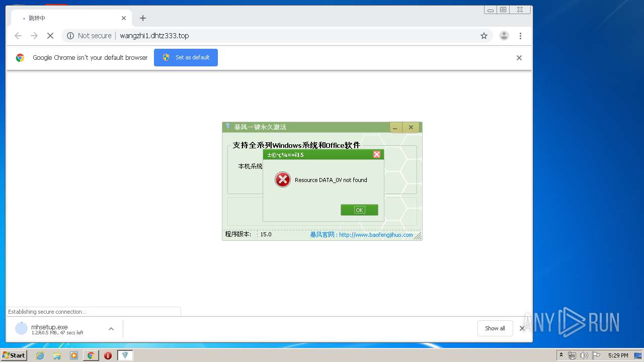
Task: Click Set as default button
Action: click(186, 57)
